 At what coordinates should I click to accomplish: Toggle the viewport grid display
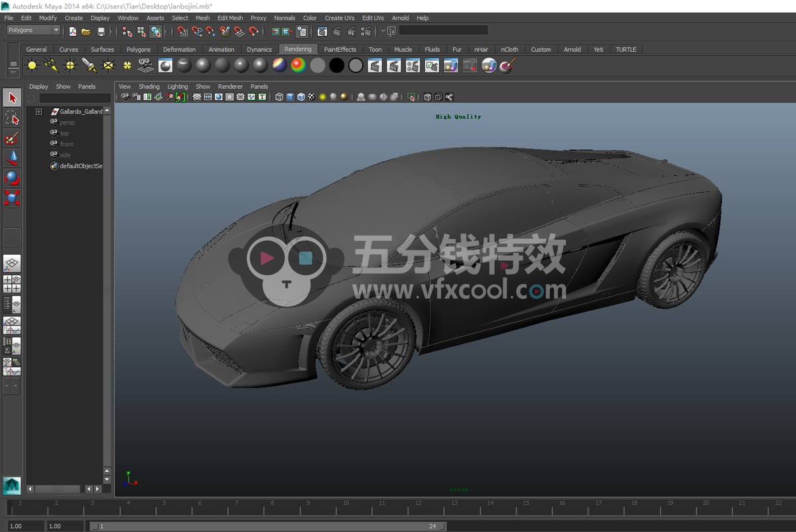197,97
